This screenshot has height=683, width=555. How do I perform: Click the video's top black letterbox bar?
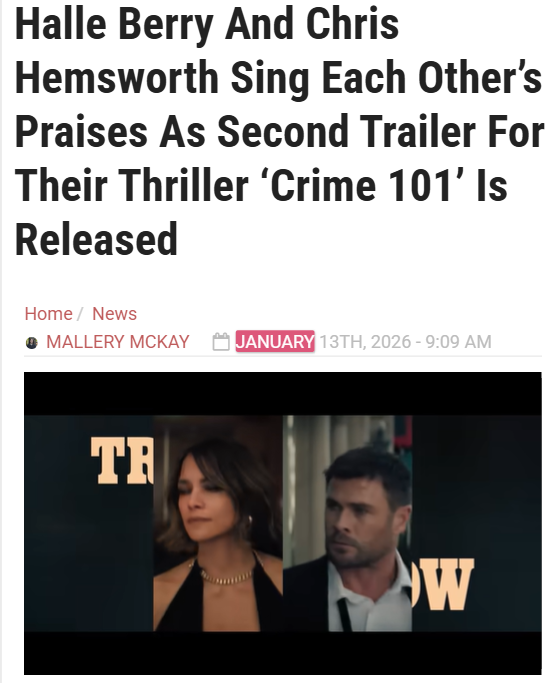point(283,394)
